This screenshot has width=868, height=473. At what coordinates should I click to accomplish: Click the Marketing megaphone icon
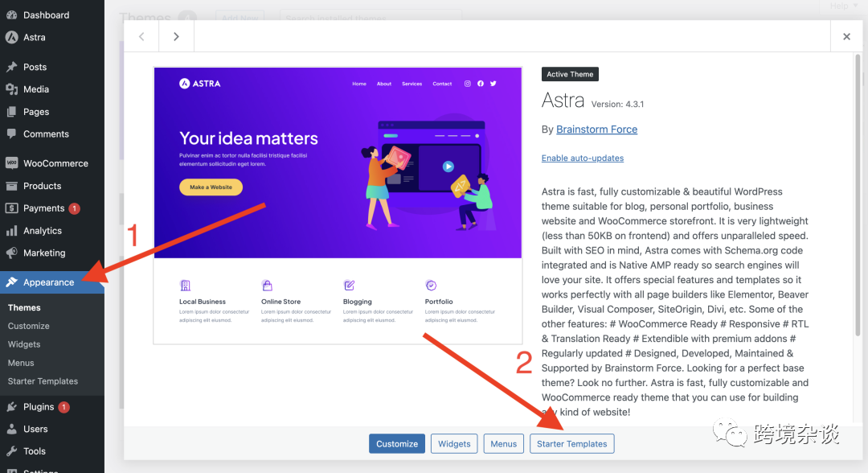click(x=11, y=253)
